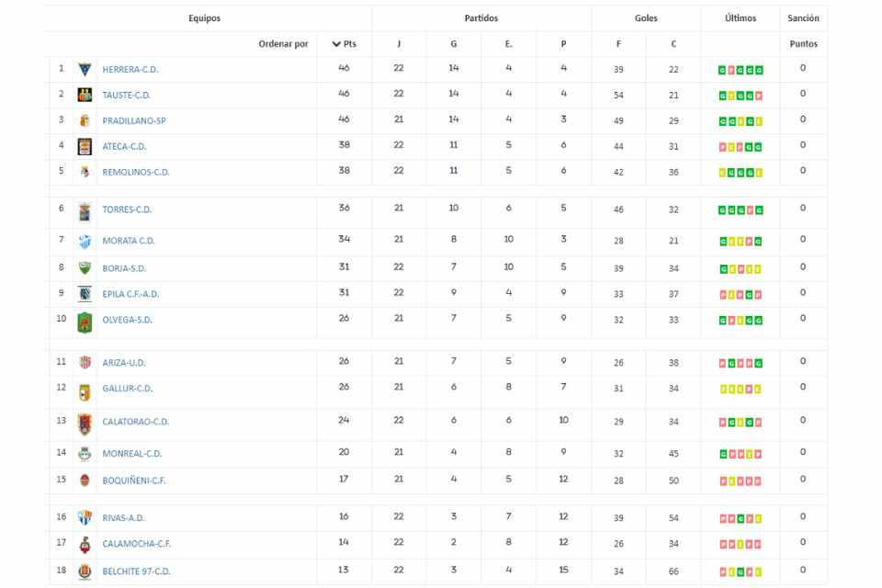This screenshot has width=882, height=588.
Task: Click the last result square for Boquiñeni
Action: click(758, 481)
